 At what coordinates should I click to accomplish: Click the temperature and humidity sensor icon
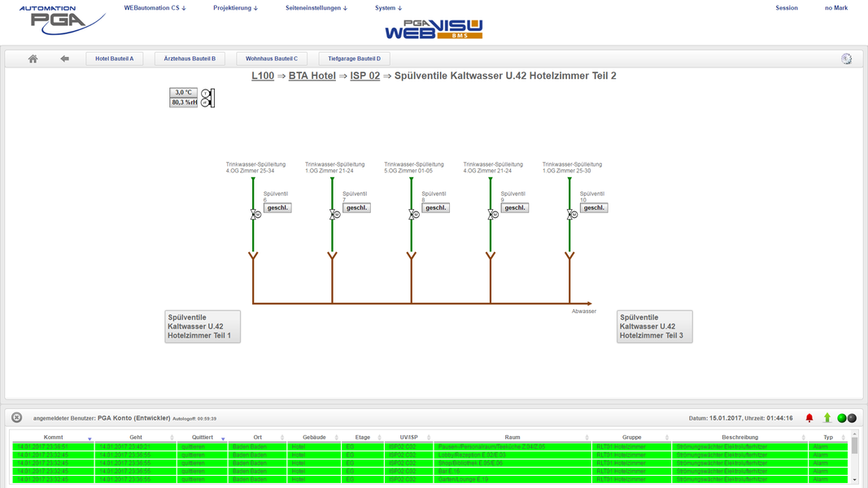207,98
